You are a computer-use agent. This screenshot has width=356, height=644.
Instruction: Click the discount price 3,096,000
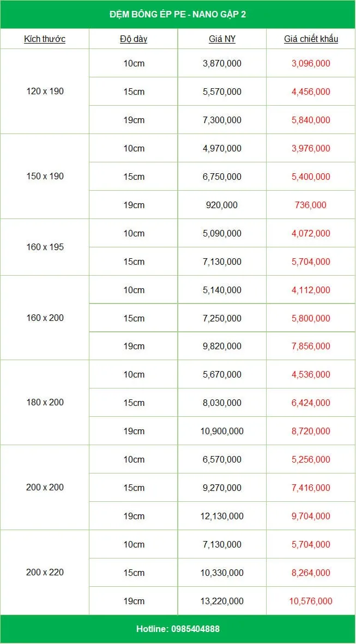tap(311, 63)
